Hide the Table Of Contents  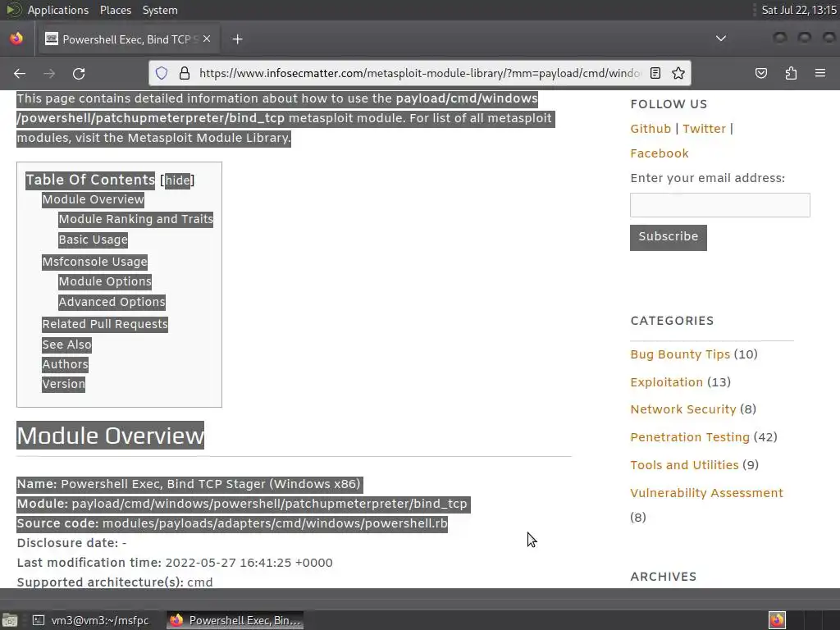point(177,180)
